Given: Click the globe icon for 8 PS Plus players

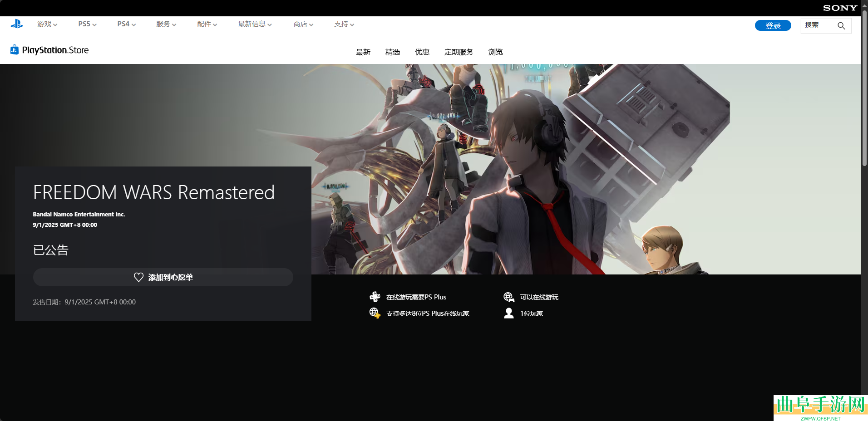Looking at the screenshot, I should (375, 313).
